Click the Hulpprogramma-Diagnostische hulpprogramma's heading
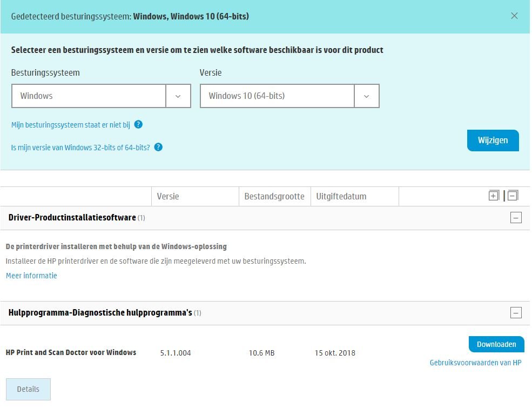 point(100,312)
